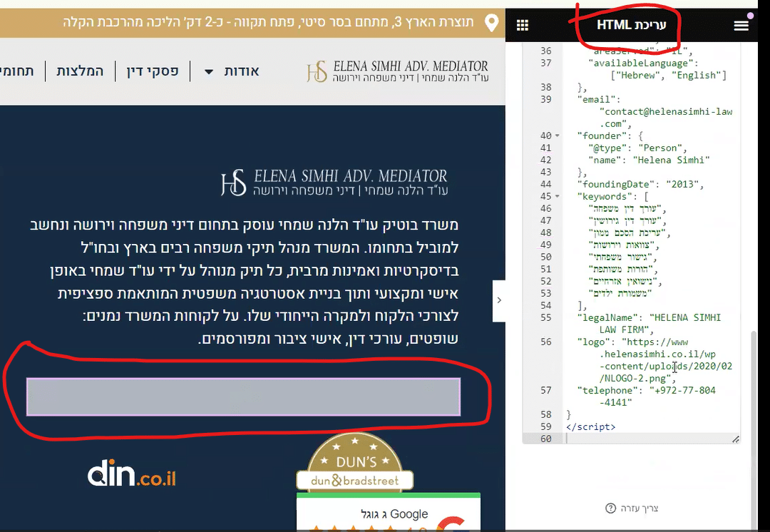The height and width of the screenshot is (532, 770).
Task: Click the location pin icon in top bar
Action: tap(491, 23)
